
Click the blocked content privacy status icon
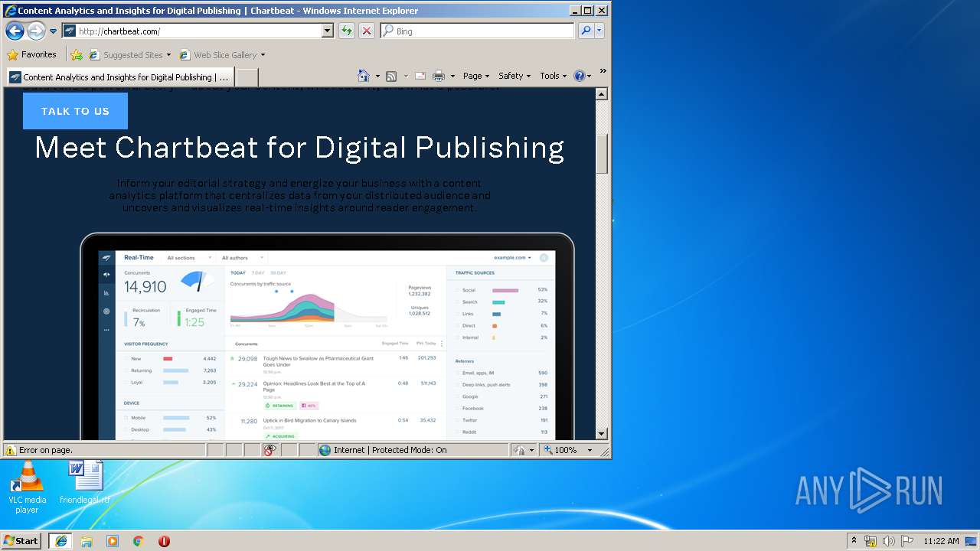pyautogui.click(x=269, y=450)
